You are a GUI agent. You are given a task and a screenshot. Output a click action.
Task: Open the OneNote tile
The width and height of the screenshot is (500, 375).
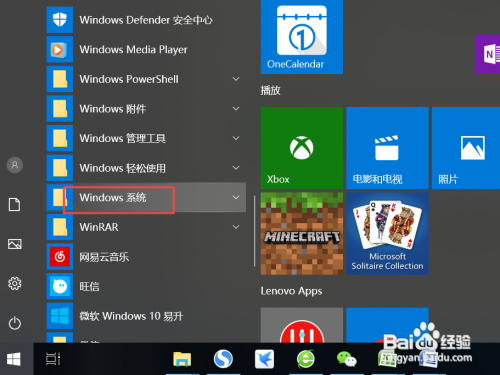tap(487, 54)
